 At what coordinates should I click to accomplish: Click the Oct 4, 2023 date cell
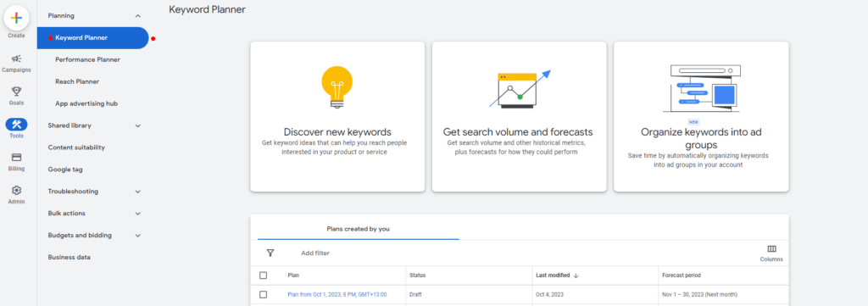tap(548, 294)
